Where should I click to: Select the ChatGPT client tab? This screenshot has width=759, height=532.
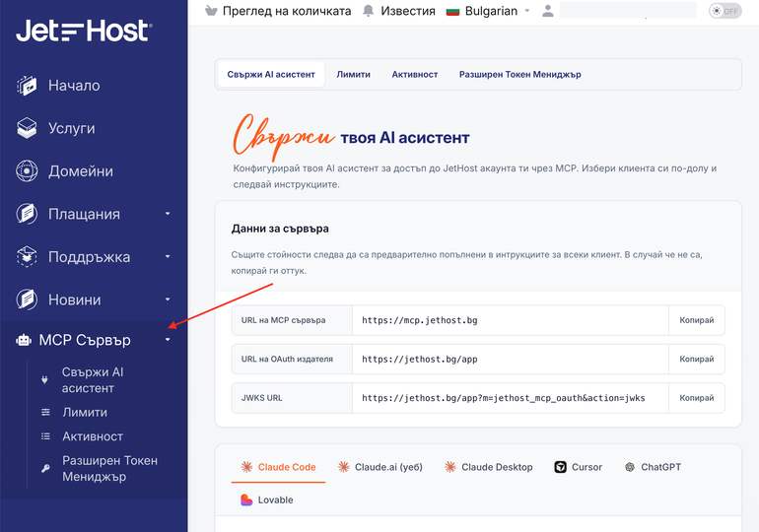653,467
